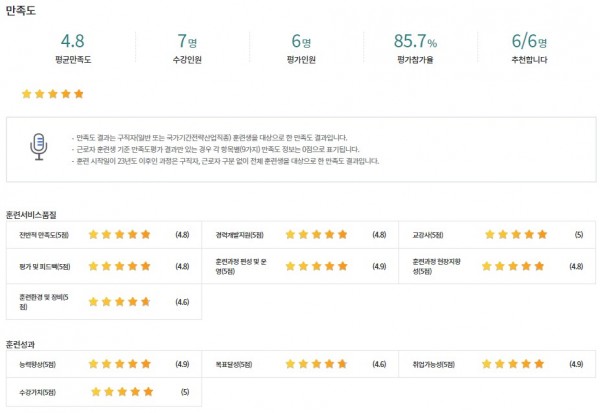Screen dimensions: 600x413
Task: Click the stars for 훈련과정 현장지향성
Action: [513, 266]
